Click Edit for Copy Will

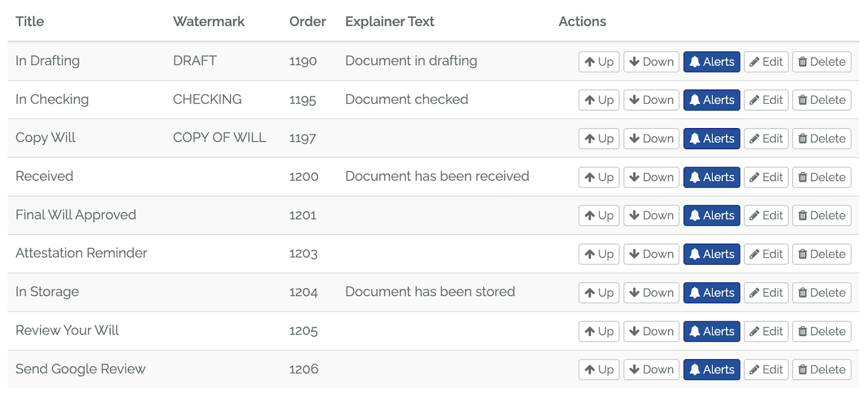[765, 138]
